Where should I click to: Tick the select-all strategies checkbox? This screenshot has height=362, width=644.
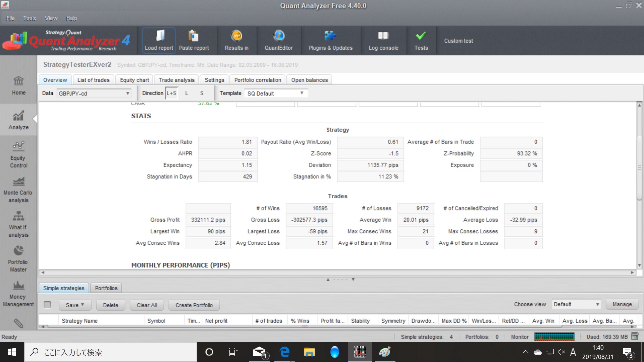[x=47, y=304]
